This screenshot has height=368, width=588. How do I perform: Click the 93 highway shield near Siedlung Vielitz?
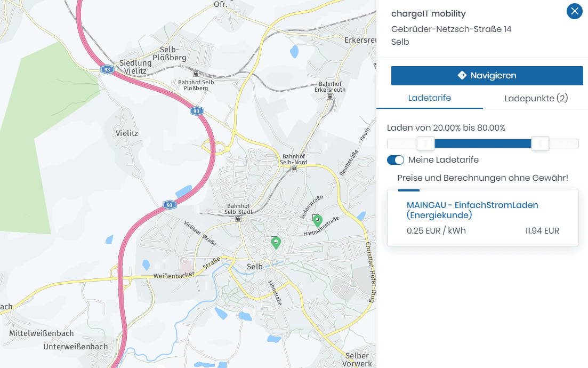coord(107,69)
